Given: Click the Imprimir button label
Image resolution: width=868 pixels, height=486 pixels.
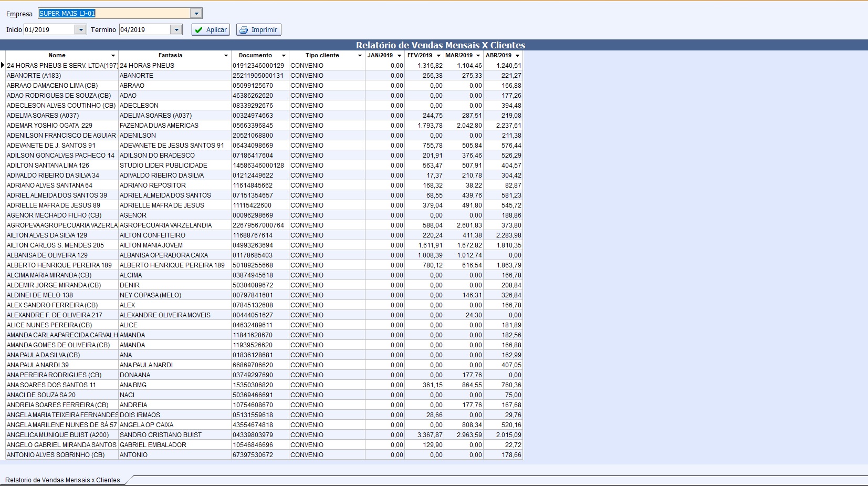Looking at the screenshot, I should [264, 30].
